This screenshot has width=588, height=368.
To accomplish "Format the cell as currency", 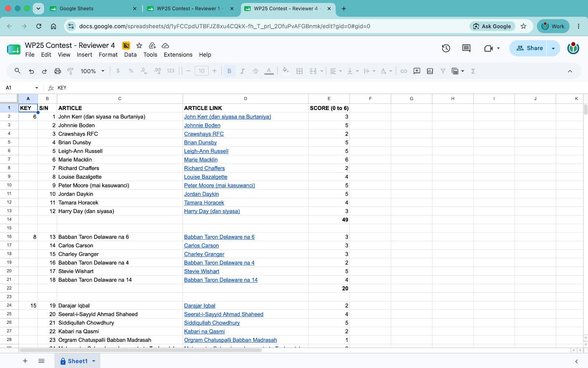I will 118,71.
